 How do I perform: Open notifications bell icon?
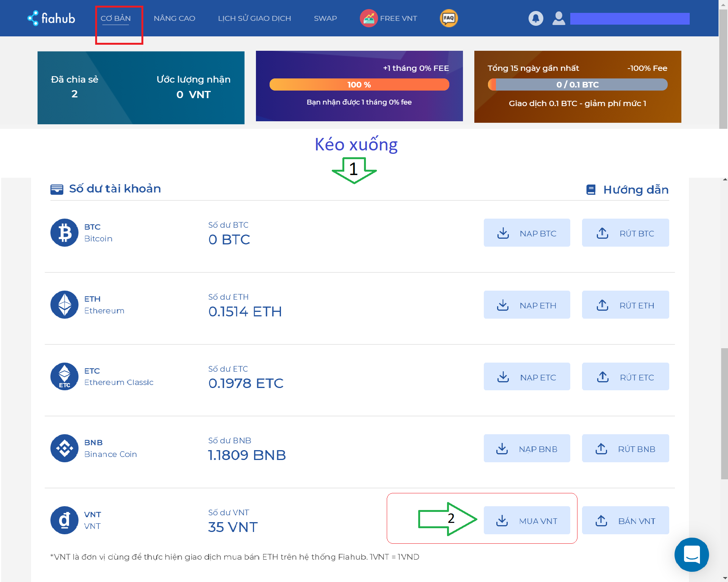[536, 18]
